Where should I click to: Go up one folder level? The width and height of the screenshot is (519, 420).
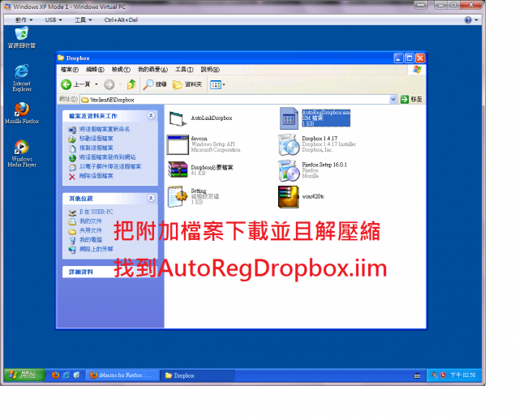(x=131, y=84)
